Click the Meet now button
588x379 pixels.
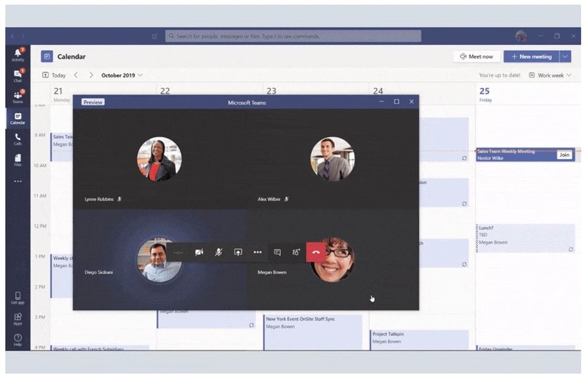[x=476, y=57]
